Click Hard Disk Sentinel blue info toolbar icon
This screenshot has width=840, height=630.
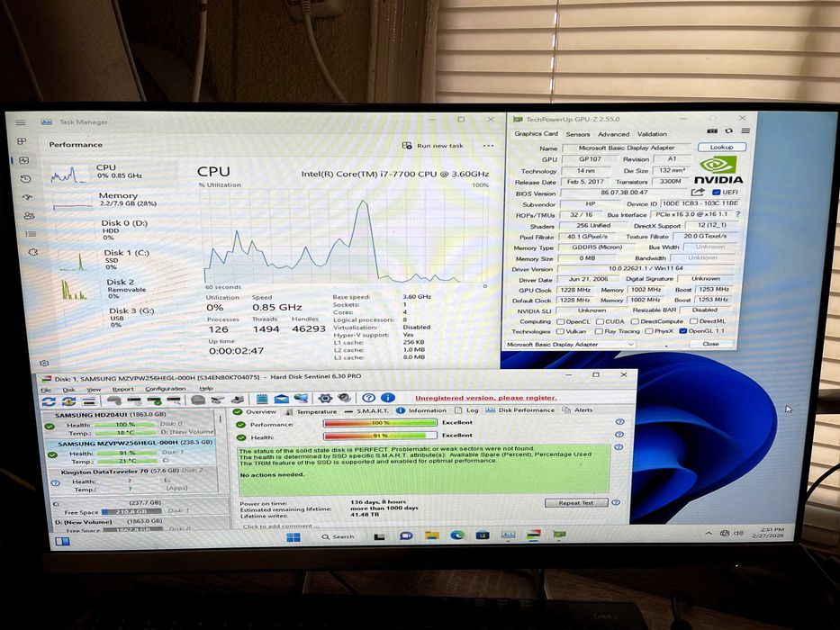coord(388,398)
